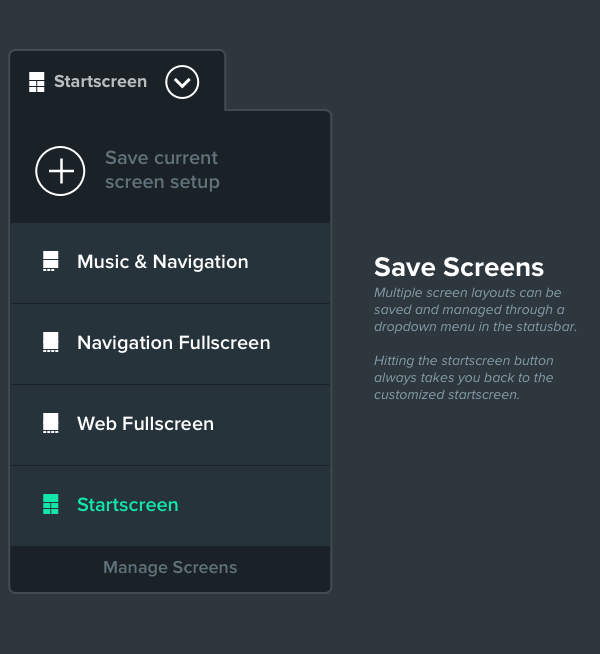Select the highlighted green Startscreen entry
The image size is (600, 654).
[x=170, y=506]
